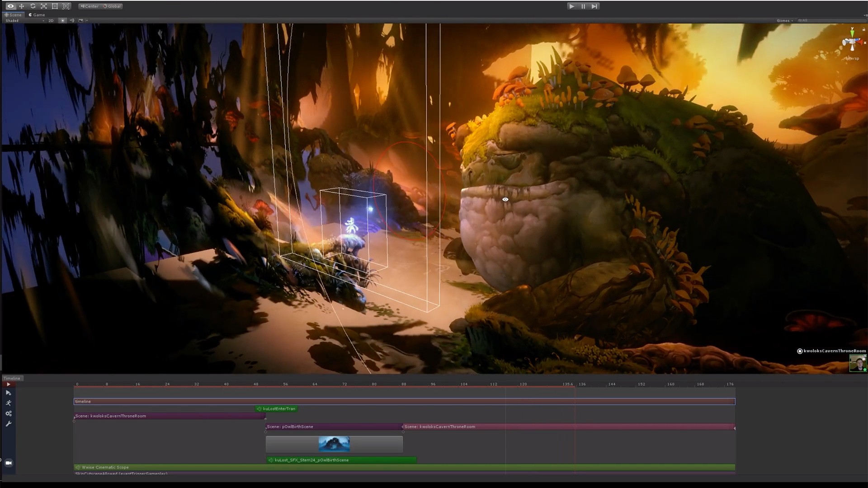Open scene effects dropdown arrow
The image size is (868, 488).
tap(86, 20)
